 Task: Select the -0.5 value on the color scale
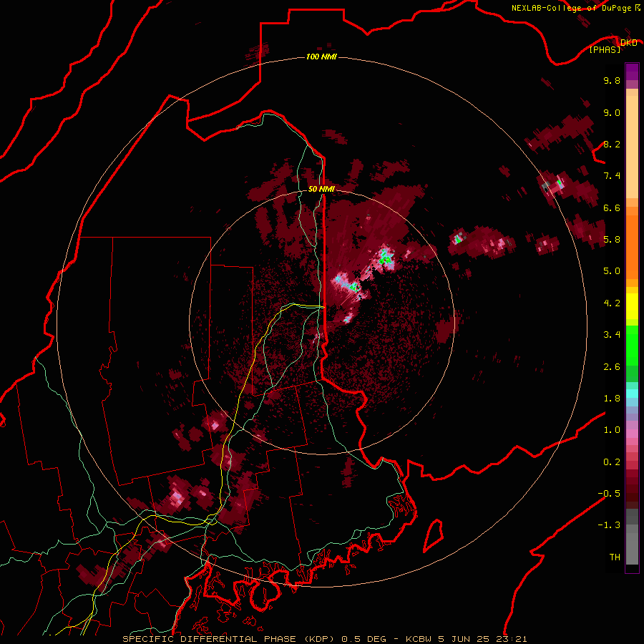click(609, 494)
